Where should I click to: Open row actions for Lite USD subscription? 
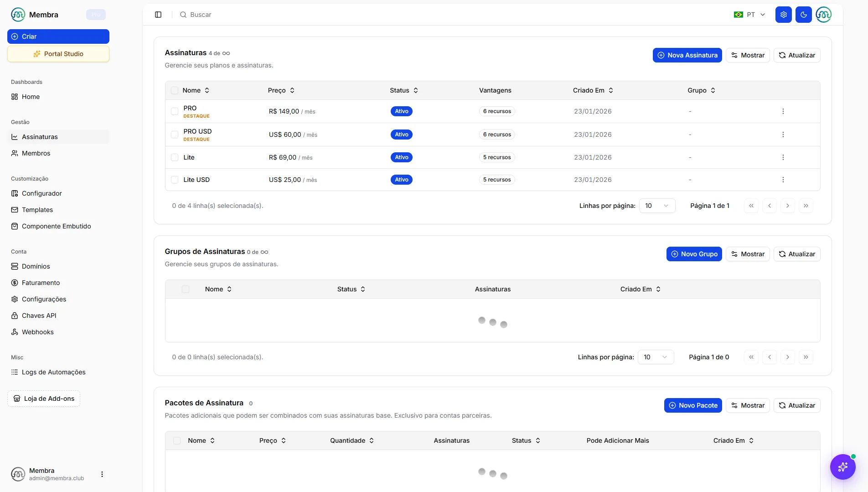(x=783, y=180)
